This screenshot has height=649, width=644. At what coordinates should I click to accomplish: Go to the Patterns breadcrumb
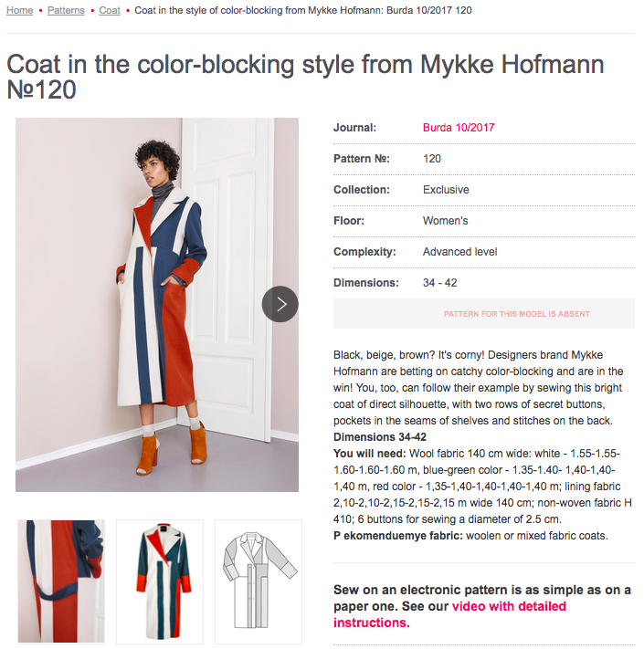(x=66, y=10)
